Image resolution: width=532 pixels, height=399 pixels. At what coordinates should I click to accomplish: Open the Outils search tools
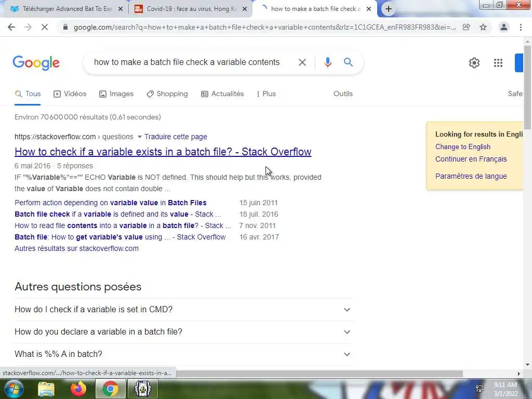pyautogui.click(x=343, y=94)
